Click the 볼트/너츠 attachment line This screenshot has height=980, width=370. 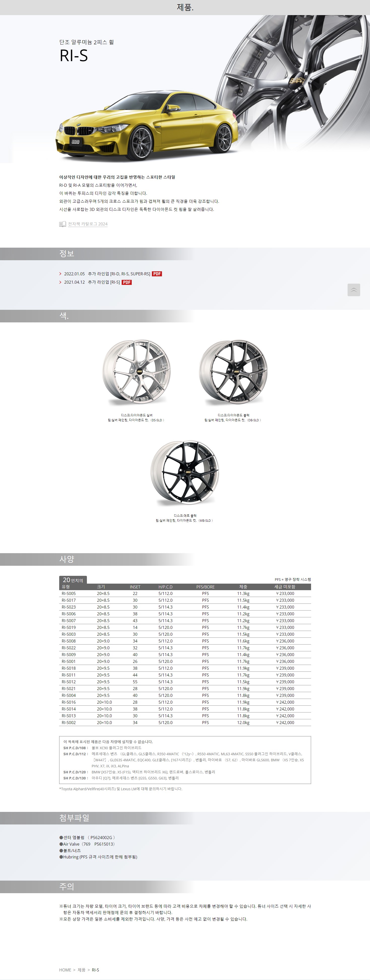tap(70, 851)
